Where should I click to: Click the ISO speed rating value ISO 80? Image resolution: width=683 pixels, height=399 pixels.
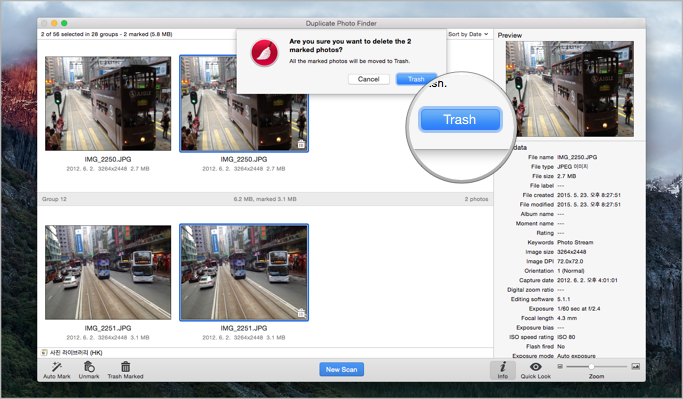tap(566, 337)
